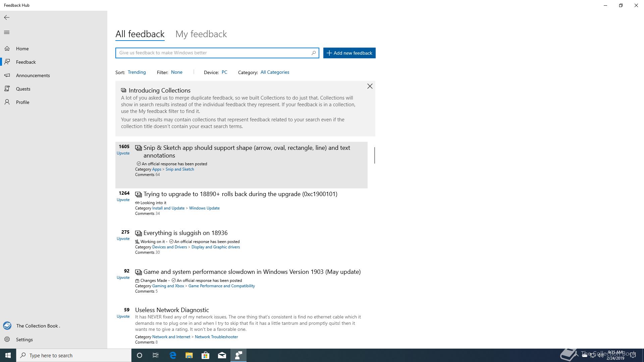644x362 pixels.
Task: Open Announcements in the sidebar
Action: point(54,75)
